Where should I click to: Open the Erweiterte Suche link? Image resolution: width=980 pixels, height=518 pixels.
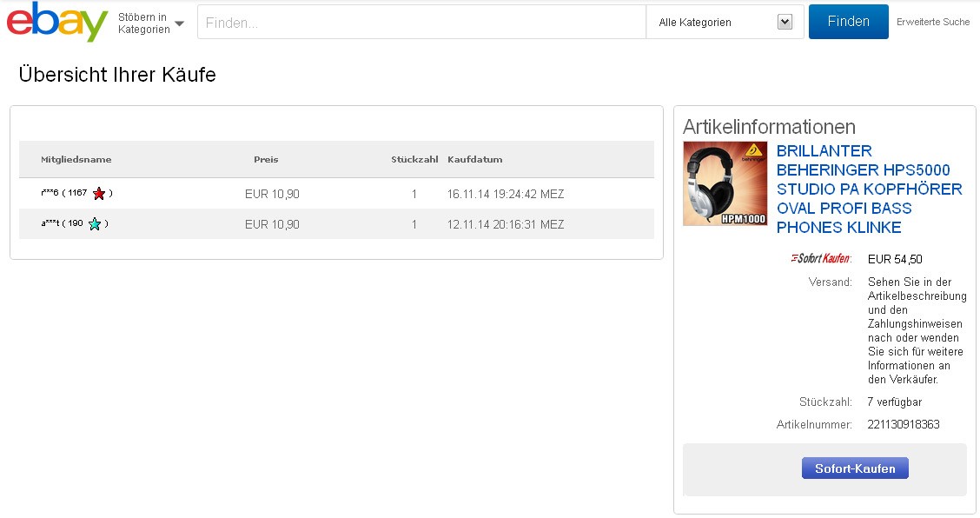[x=933, y=23]
